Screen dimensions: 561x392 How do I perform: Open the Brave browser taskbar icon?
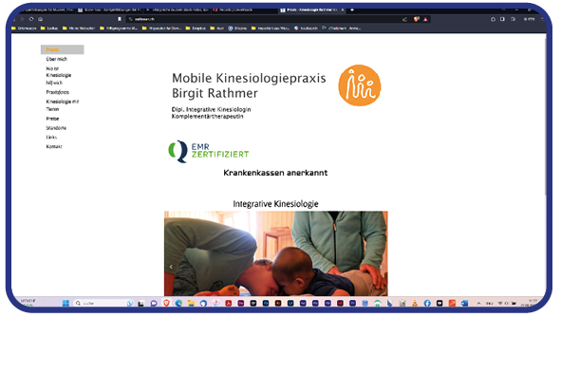click(166, 304)
